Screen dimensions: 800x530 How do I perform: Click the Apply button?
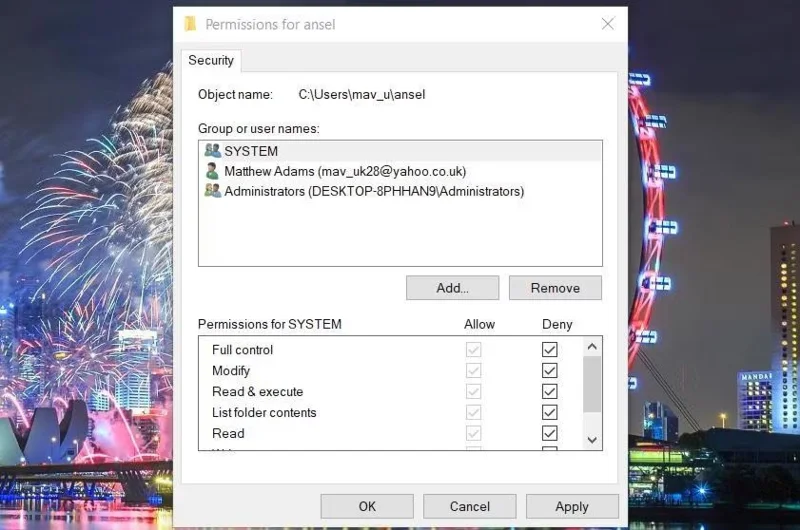pyautogui.click(x=572, y=506)
